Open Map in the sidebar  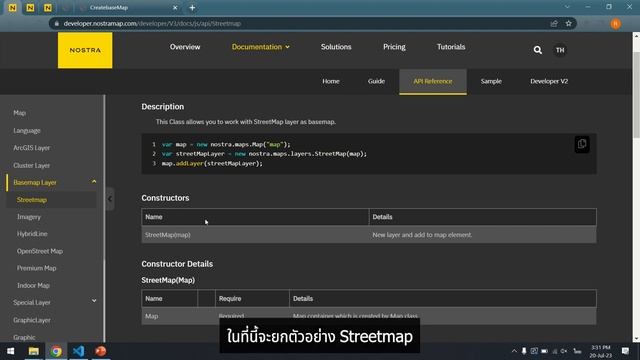tap(20, 113)
